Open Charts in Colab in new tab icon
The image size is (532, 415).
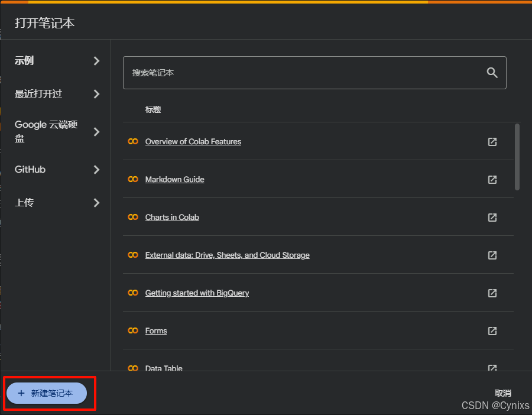pyautogui.click(x=492, y=218)
